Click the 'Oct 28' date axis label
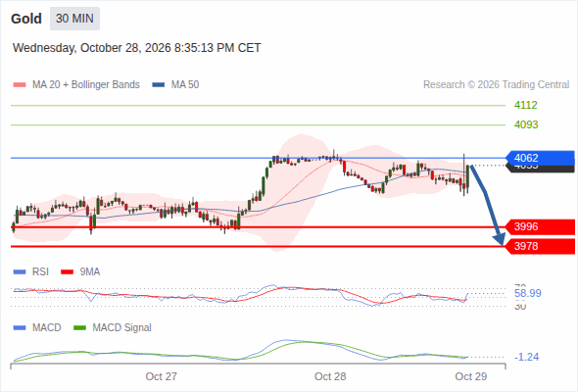The height and width of the screenshot is (392, 578). point(330,376)
